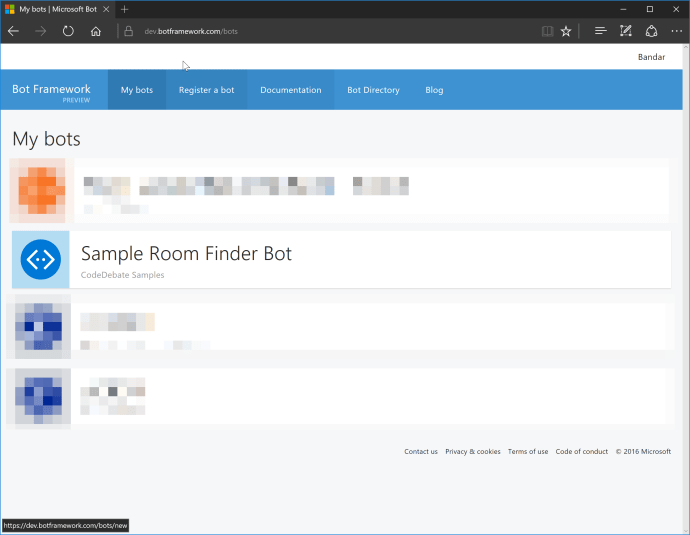Viewport: 690px width, 535px height.
Task: Click the My bots page heading
Action: tap(46, 139)
